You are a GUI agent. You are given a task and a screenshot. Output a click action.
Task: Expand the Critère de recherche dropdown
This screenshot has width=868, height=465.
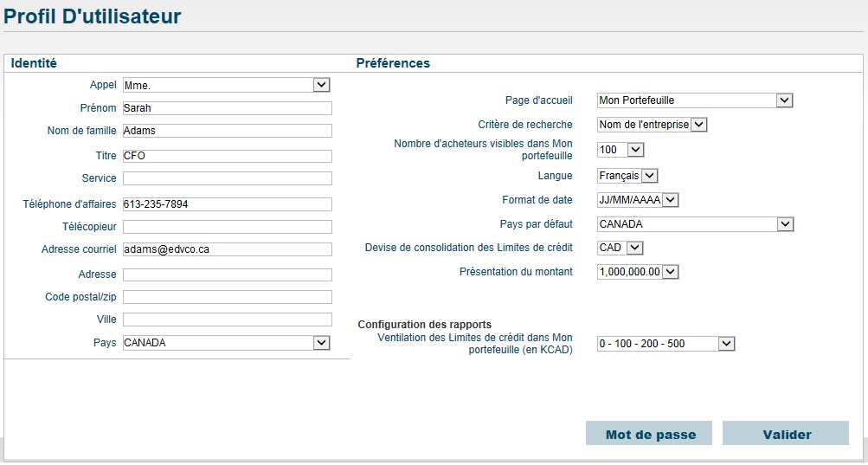653,125
